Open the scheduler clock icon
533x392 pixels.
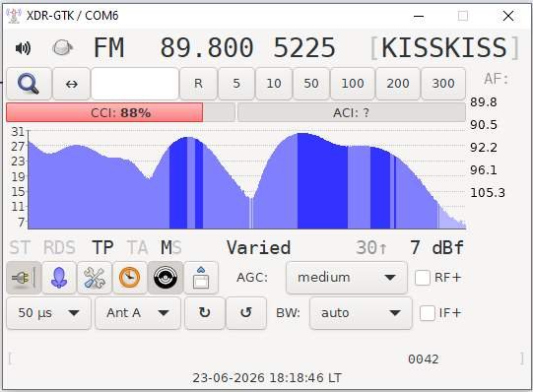(130, 278)
